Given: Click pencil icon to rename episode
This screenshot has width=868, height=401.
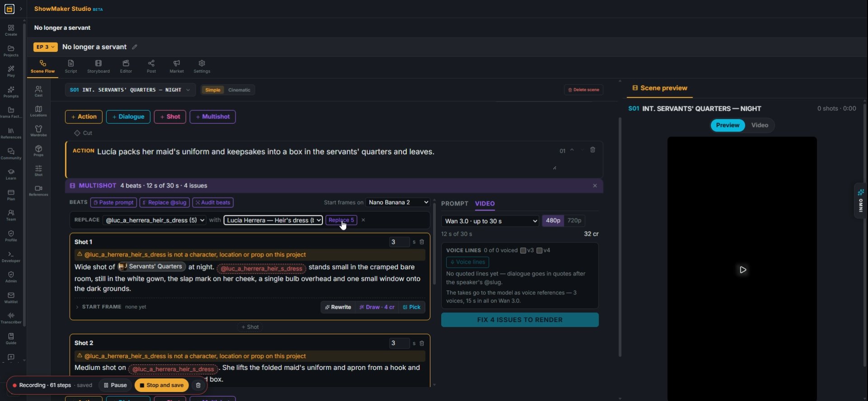Looking at the screenshot, I should [134, 47].
